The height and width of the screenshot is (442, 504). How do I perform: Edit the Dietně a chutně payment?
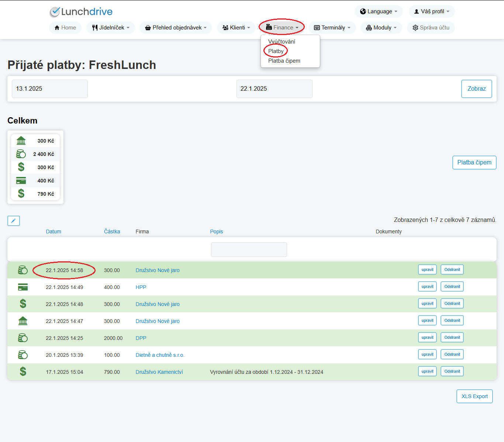[x=428, y=354]
